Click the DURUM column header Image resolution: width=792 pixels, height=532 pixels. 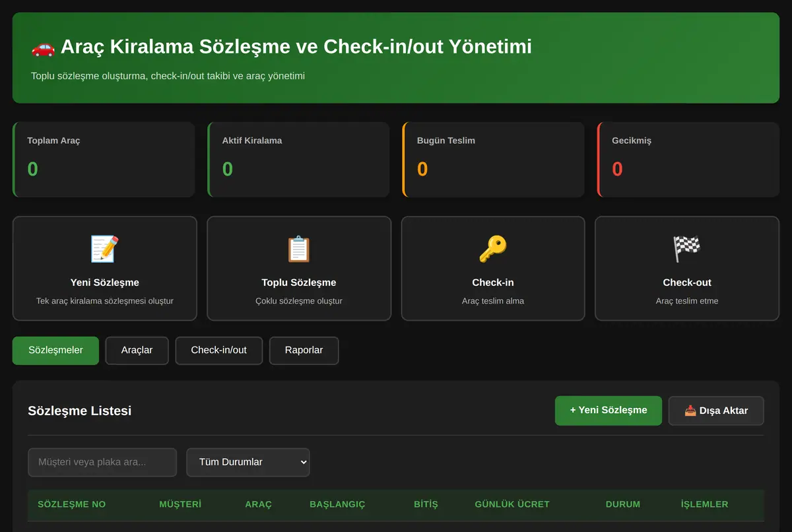(x=623, y=504)
